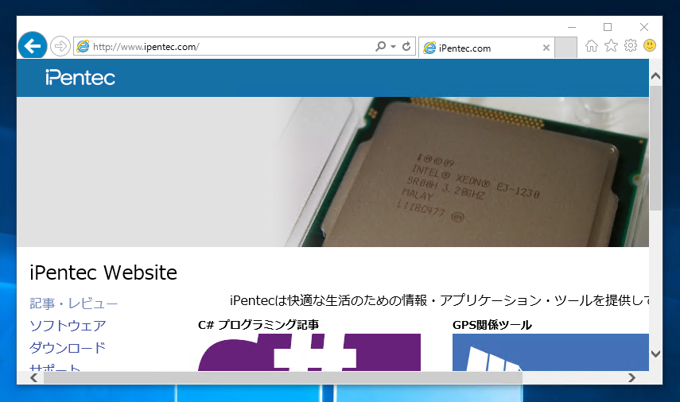Open the Tools gear menu
Screen dimensions: 680x402
(x=630, y=45)
